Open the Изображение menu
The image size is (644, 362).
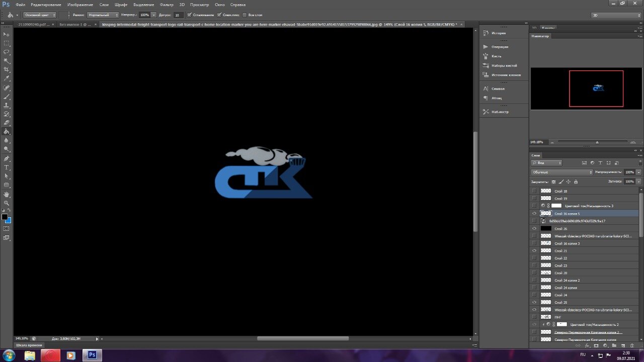coord(80,5)
